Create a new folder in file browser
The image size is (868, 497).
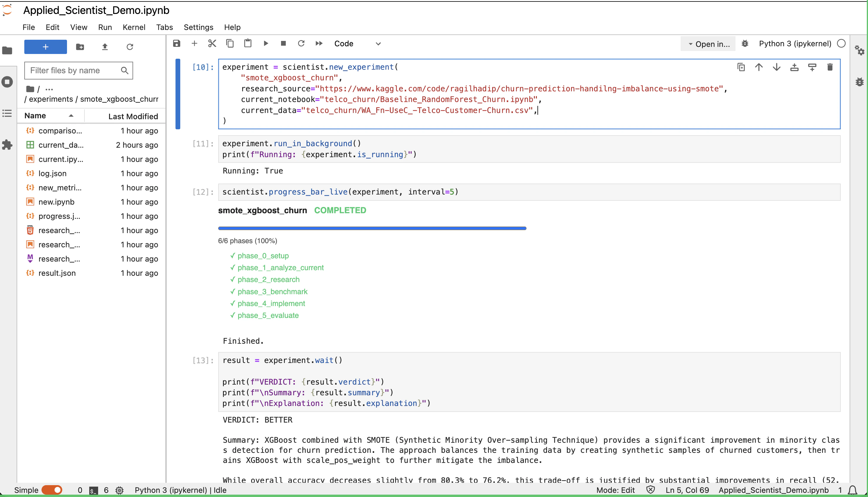(80, 47)
